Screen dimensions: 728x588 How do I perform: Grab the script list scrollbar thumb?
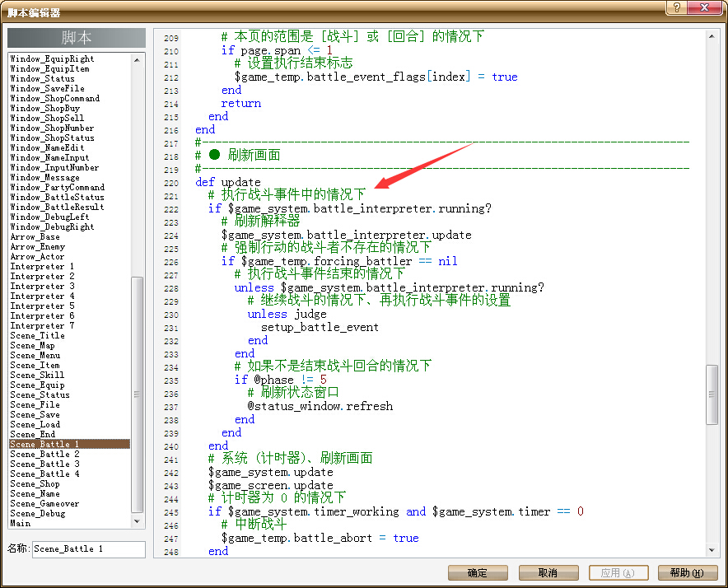[137, 394]
